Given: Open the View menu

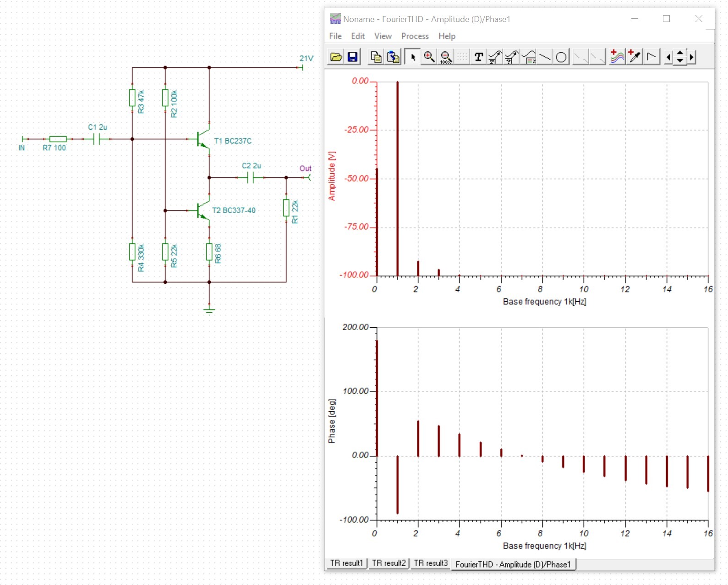Looking at the screenshot, I should pos(383,36).
